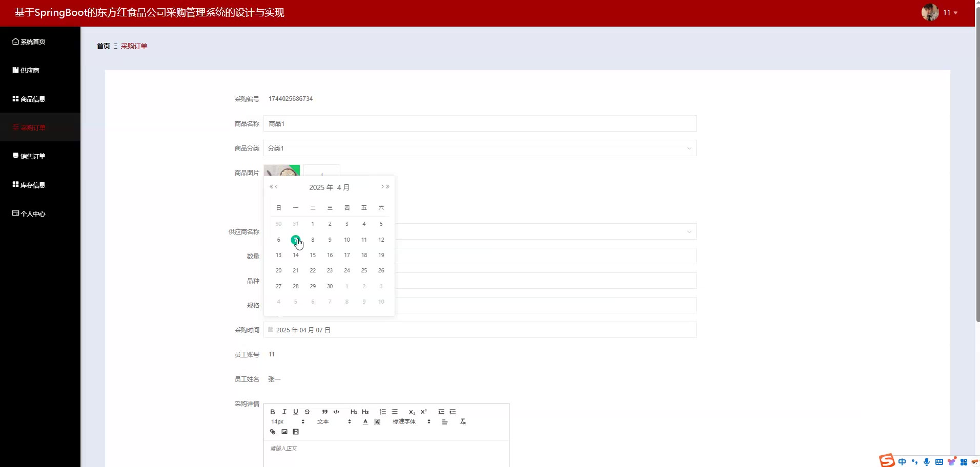Insert a blockquote in the editor

click(325, 412)
